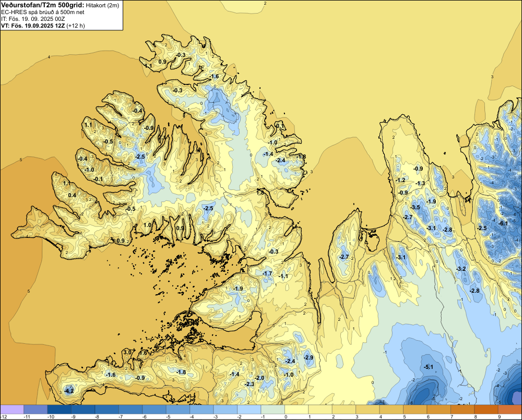The image size is (522, 420).
Task: Click the temperature value 1.0
Action: pos(147,225)
